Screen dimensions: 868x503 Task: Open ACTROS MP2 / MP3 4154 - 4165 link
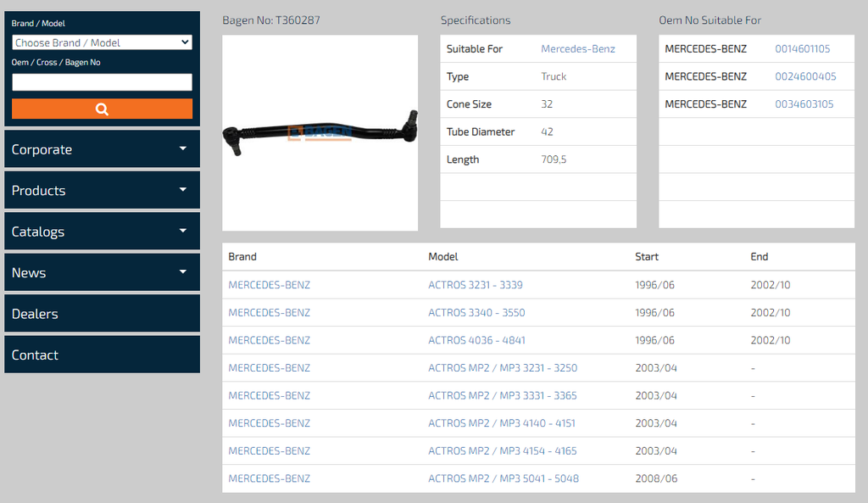click(x=502, y=451)
